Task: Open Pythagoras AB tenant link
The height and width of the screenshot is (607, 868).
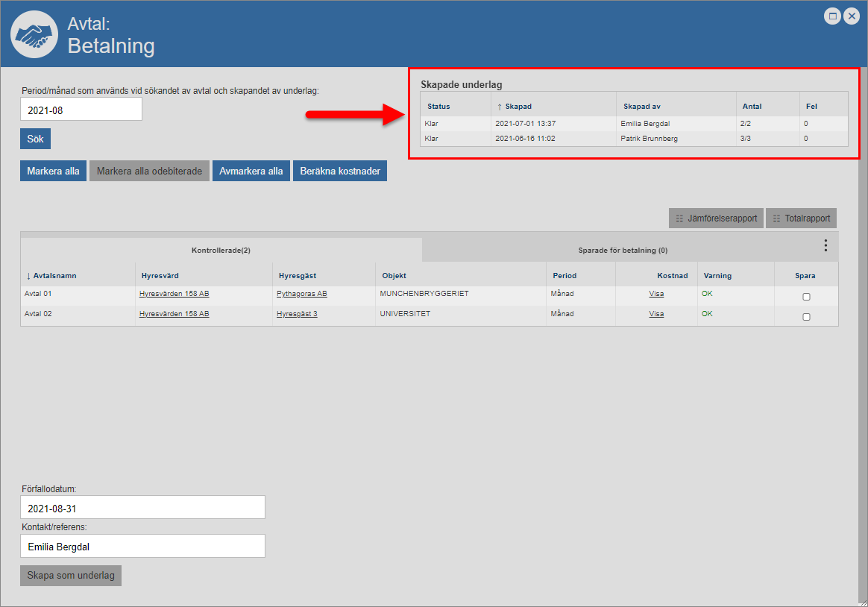Action: click(x=301, y=294)
